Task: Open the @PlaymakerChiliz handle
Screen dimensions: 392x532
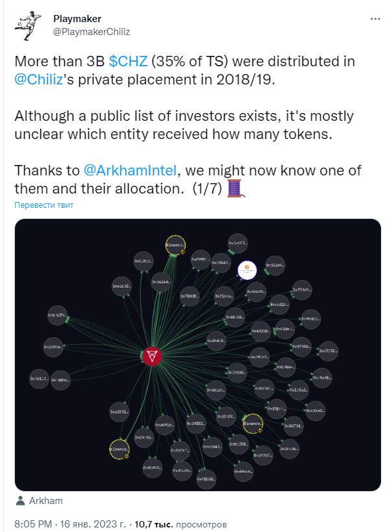Action: [92, 32]
